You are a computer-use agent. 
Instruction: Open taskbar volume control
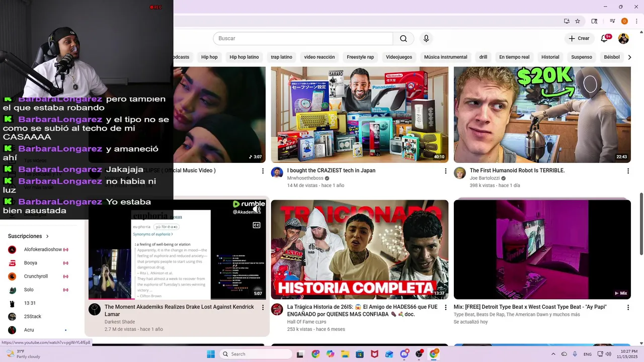[609, 354]
